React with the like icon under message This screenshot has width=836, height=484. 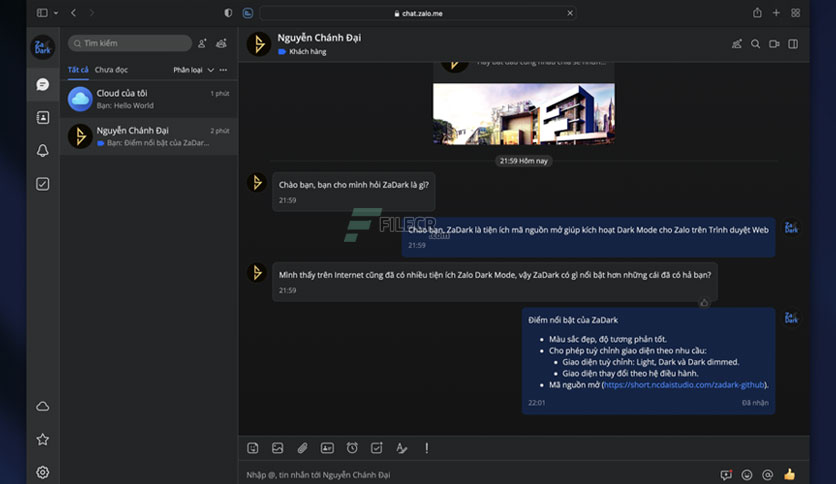704,303
